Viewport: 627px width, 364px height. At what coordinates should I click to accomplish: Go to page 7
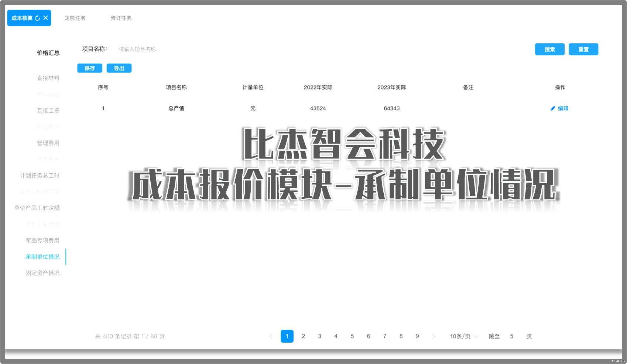(385, 336)
